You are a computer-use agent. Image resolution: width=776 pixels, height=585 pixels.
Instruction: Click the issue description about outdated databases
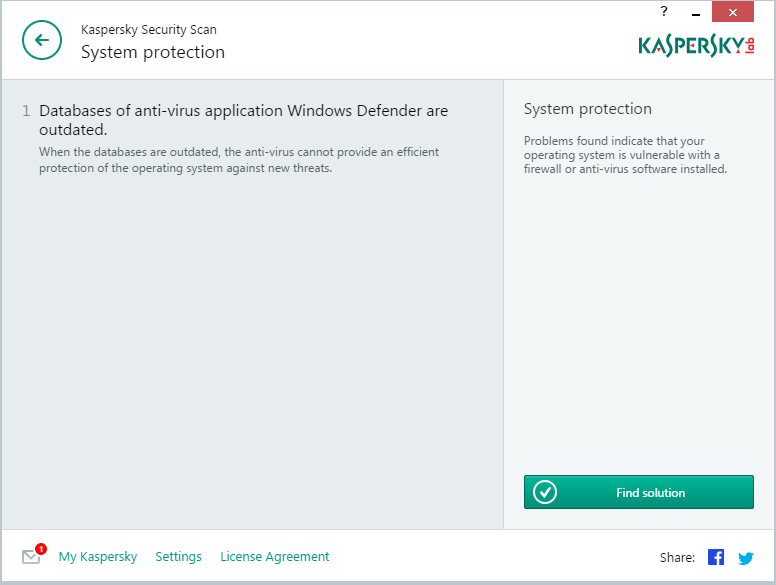point(238,160)
